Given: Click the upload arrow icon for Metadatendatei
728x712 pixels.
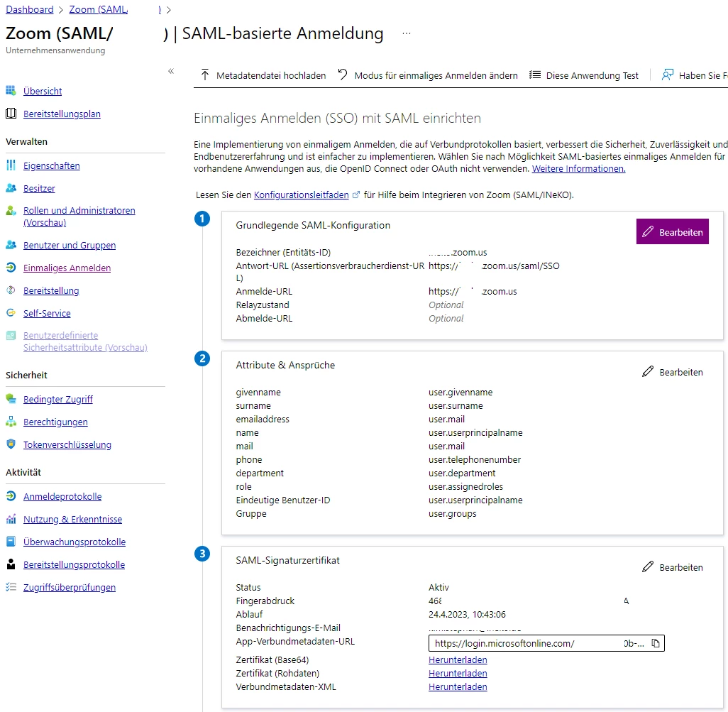Looking at the screenshot, I should pos(205,75).
